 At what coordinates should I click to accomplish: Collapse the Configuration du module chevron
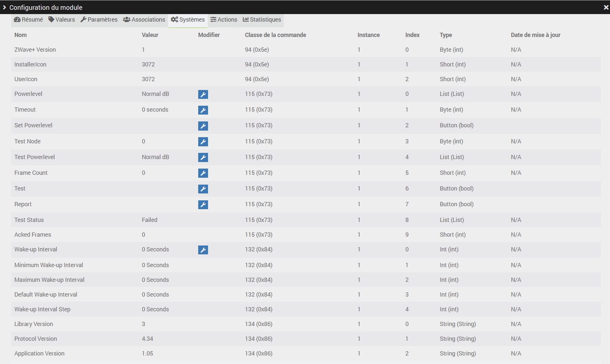5,7
